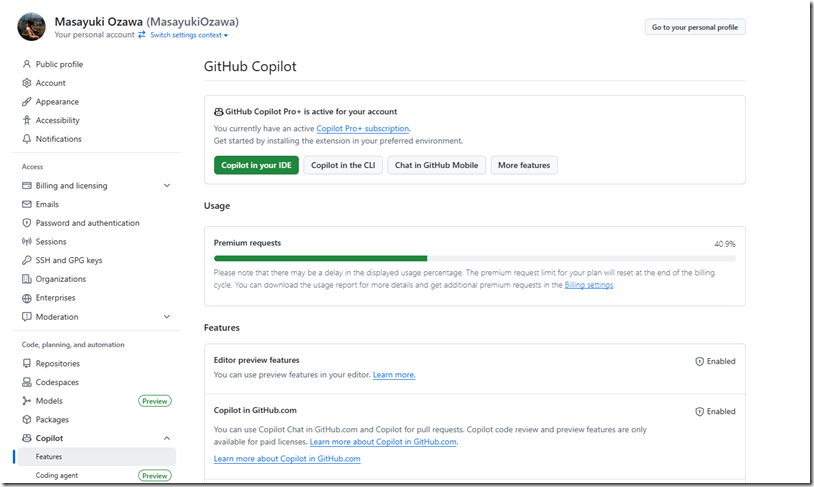Open Switch settings context dropdown
The image size is (814, 487).
coord(189,35)
